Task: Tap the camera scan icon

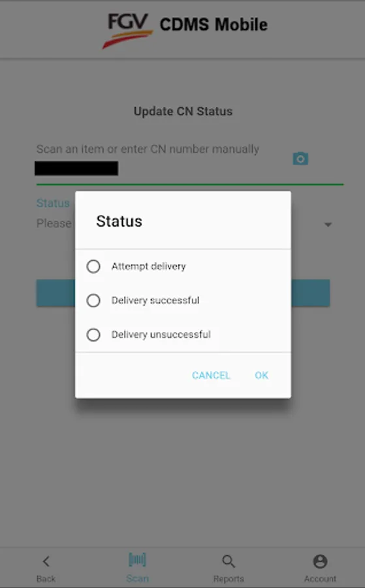Action: (x=300, y=159)
